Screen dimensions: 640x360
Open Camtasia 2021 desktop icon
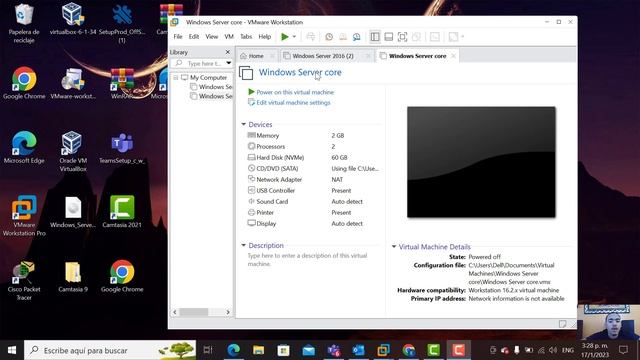click(122, 212)
